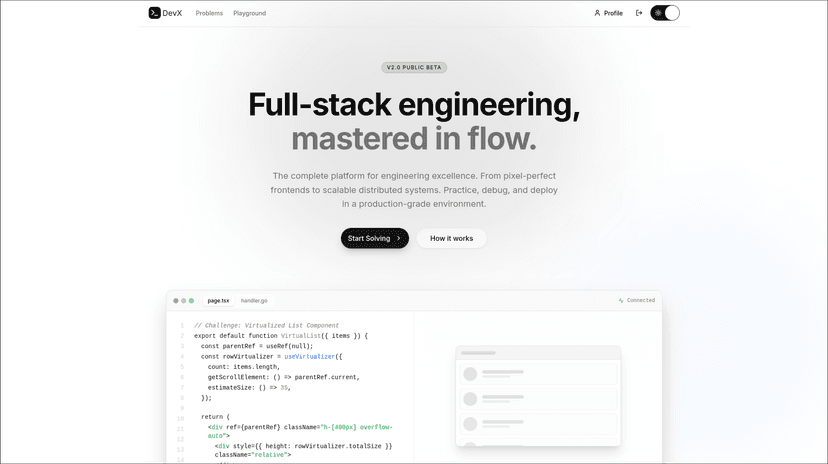Screen dimensions: 828x464
Task: Open the Problems nav link
Action: [209, 13]
